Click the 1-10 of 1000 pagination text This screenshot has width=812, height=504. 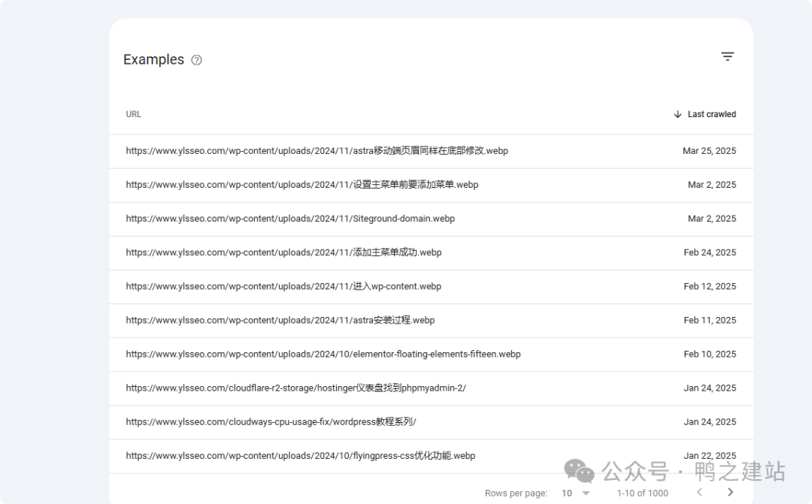point(642,493)
